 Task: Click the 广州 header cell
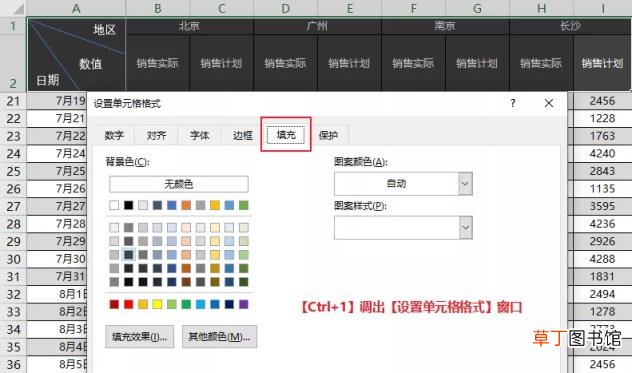pos(317,26)
